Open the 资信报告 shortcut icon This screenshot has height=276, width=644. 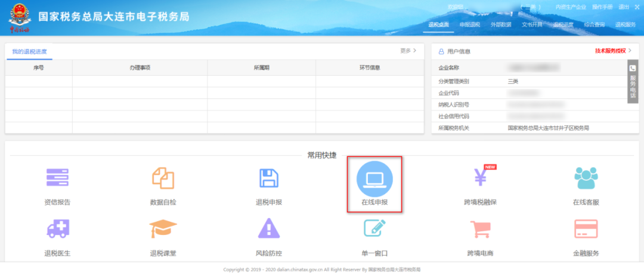tap(57, 178)
